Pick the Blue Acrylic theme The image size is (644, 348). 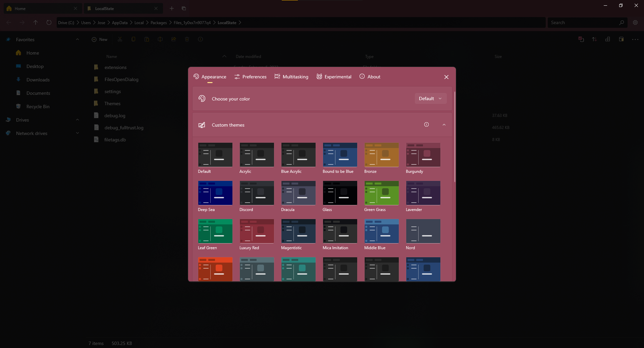point(299,155)
